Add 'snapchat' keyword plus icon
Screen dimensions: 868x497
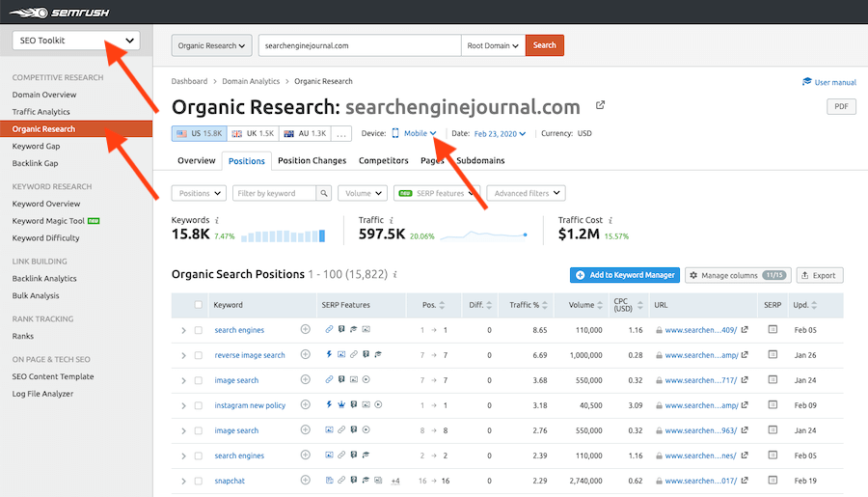(x=305, y=480)
